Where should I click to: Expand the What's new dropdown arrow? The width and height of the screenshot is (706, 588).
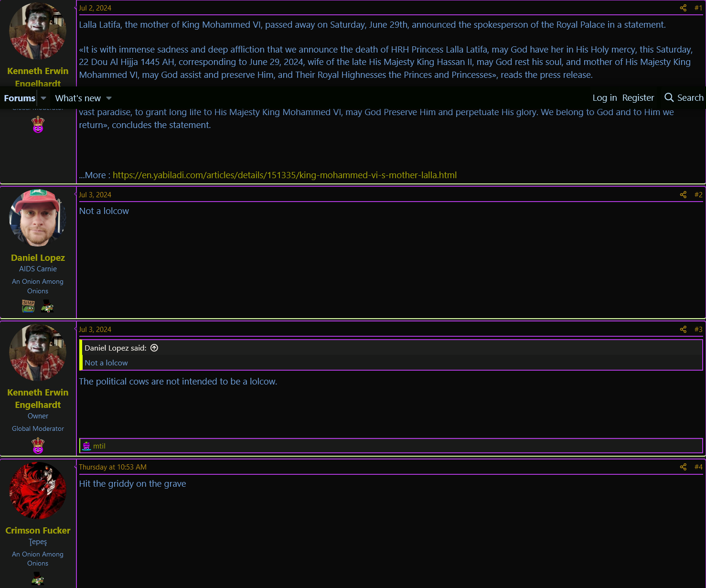109,98
